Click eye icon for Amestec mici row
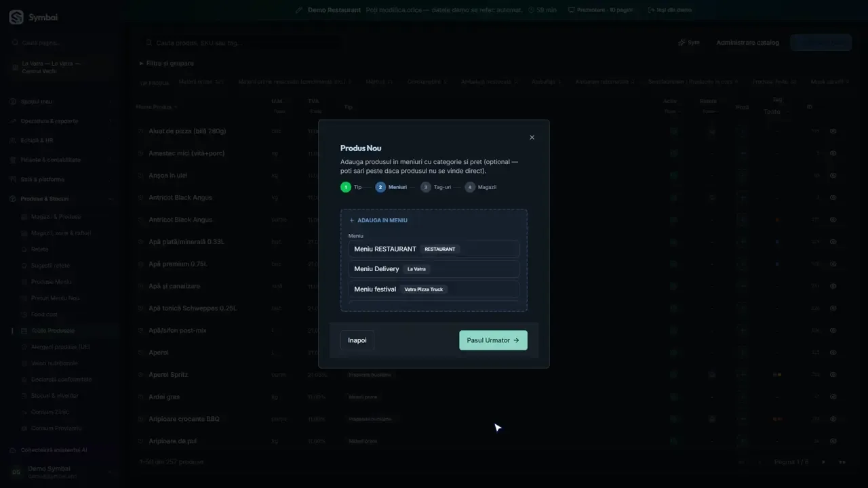 [833, 153]
